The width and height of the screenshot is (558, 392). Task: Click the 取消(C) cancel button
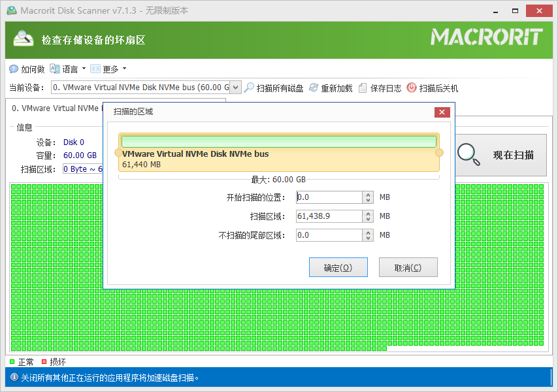pos(408,267)
